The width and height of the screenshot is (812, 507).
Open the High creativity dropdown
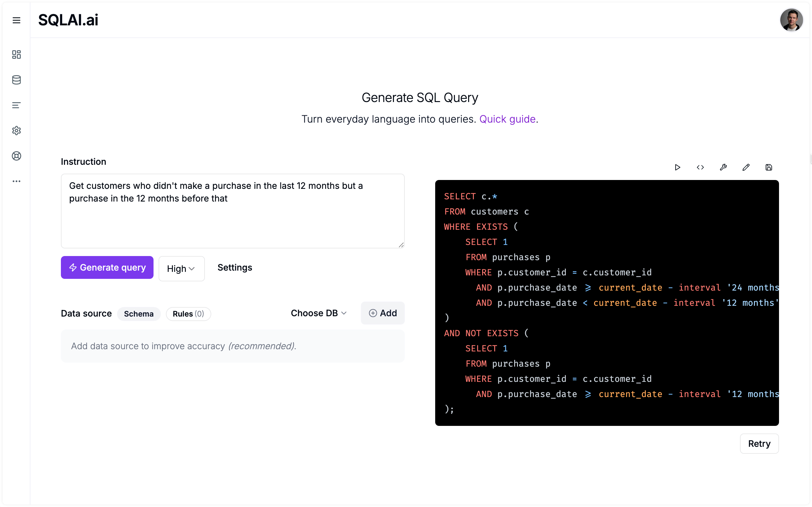tap(181, 268)
